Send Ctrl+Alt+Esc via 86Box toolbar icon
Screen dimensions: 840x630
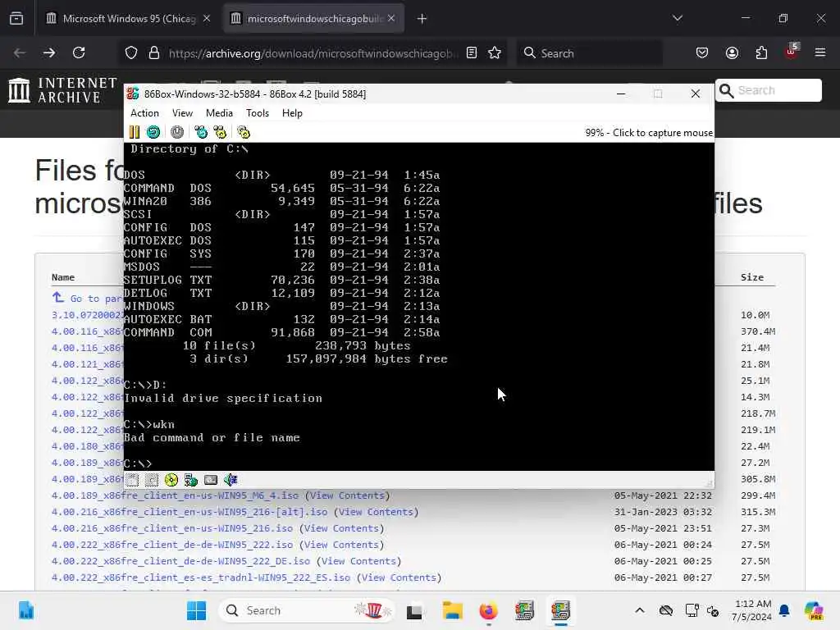click(x=220, y=132)
